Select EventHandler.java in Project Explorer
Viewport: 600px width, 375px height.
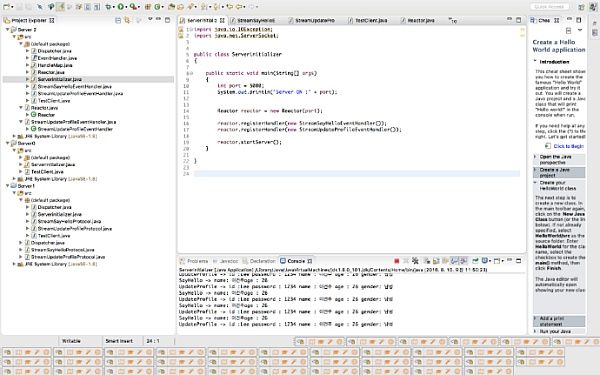(x=57, y=58)
